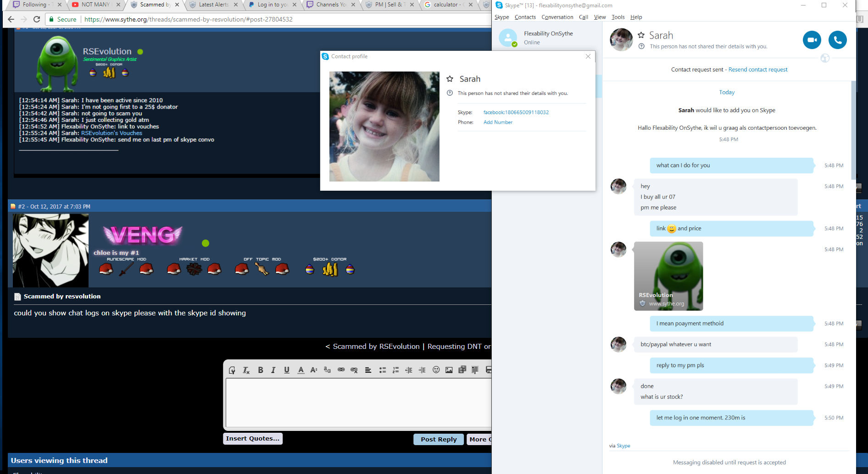Open RSEvolution's Vouches link in post
Image resolution: width=868 pixels, height=474 pixels.
coord(112,133)
